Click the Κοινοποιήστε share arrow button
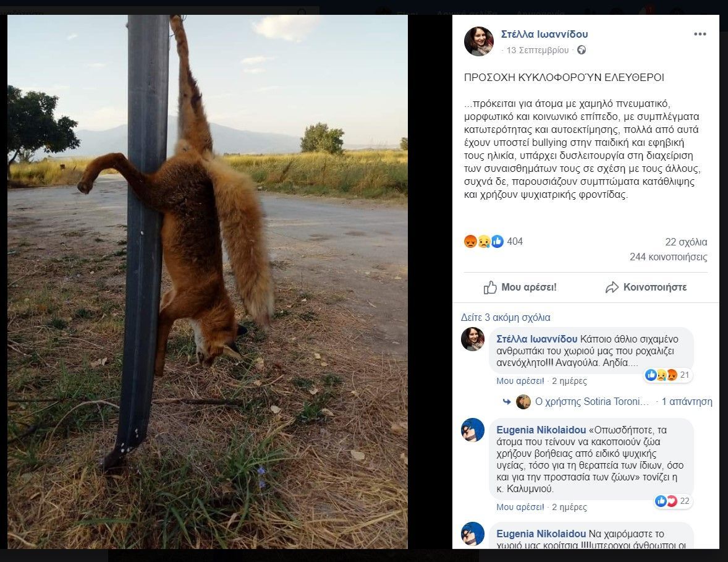728x562 pixels. 646,287
